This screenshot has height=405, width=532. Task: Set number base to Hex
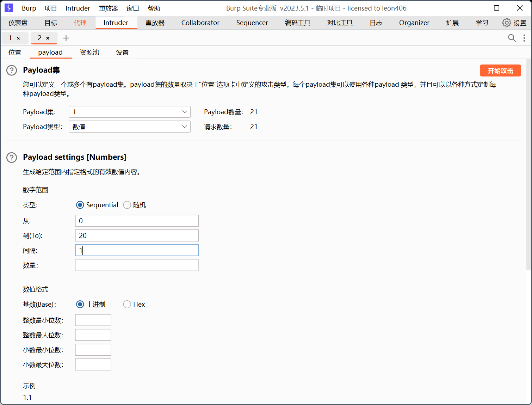click(x=127, y=304)
